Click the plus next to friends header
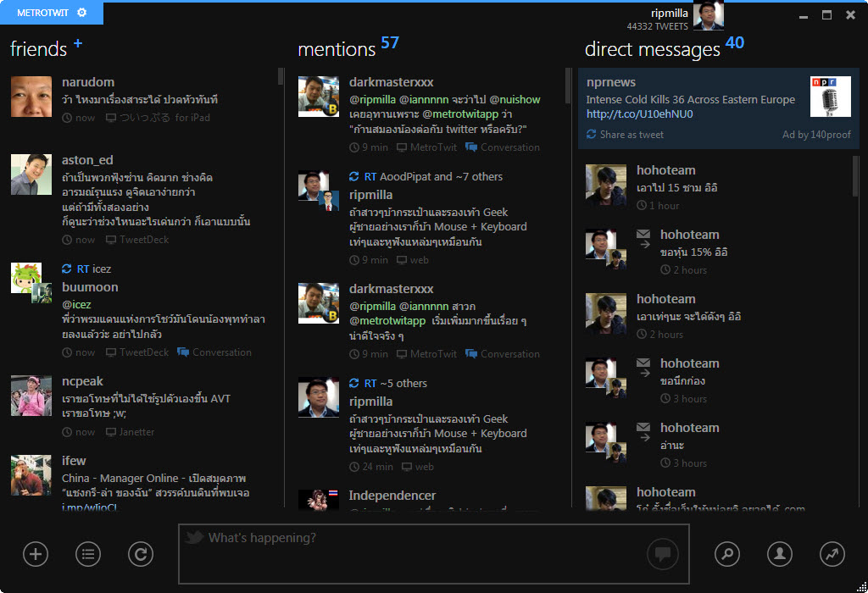 [78, 43]
